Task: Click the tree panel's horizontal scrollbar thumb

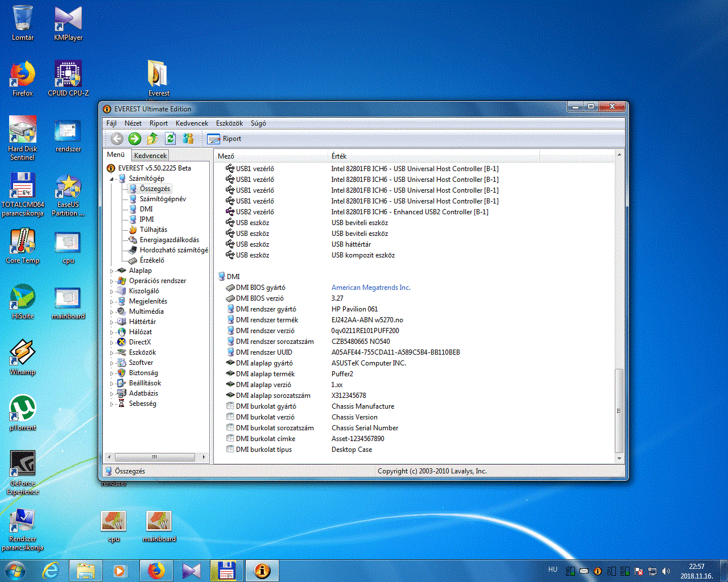Action: 154,457
